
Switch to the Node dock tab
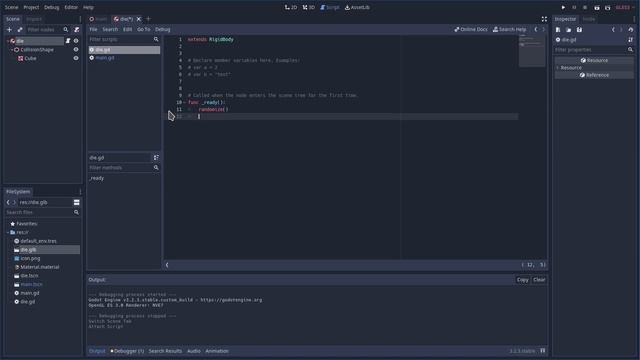point(589,19)
